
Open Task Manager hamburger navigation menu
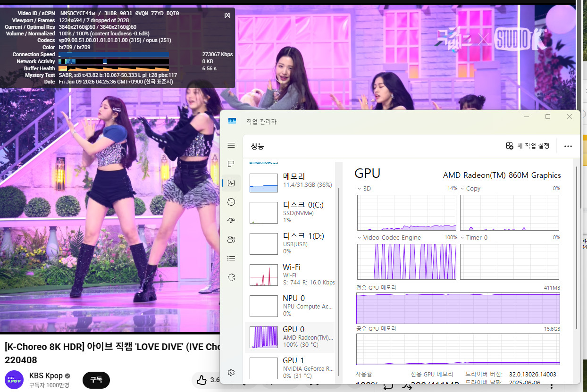[x=231, y=145]
